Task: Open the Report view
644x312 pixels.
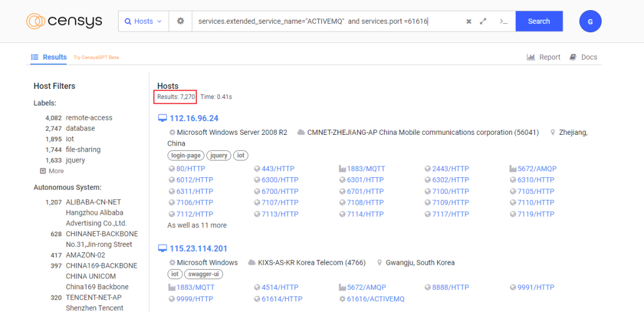Action: [x=543, y=57]
